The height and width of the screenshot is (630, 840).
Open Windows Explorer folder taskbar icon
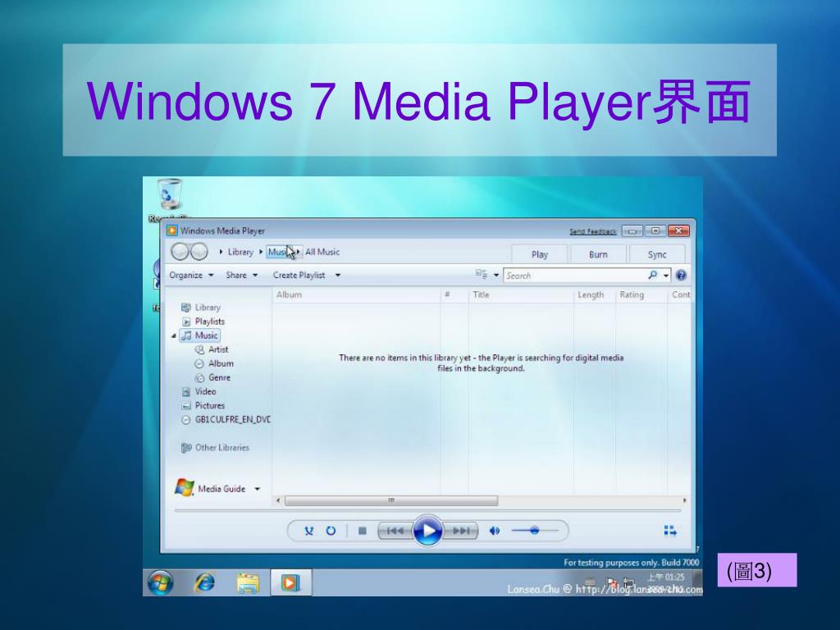point(248,583)
